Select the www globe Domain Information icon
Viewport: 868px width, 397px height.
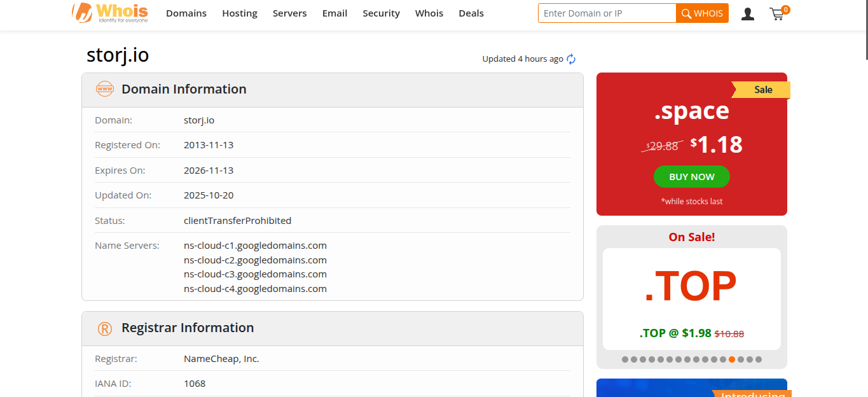tap(105, 89)
